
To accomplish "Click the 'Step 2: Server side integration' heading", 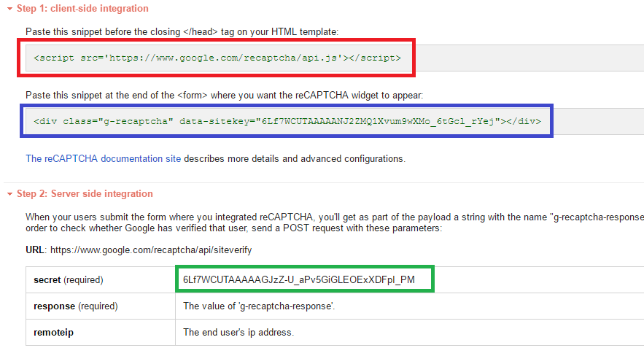I will click(x=85, y=193).
